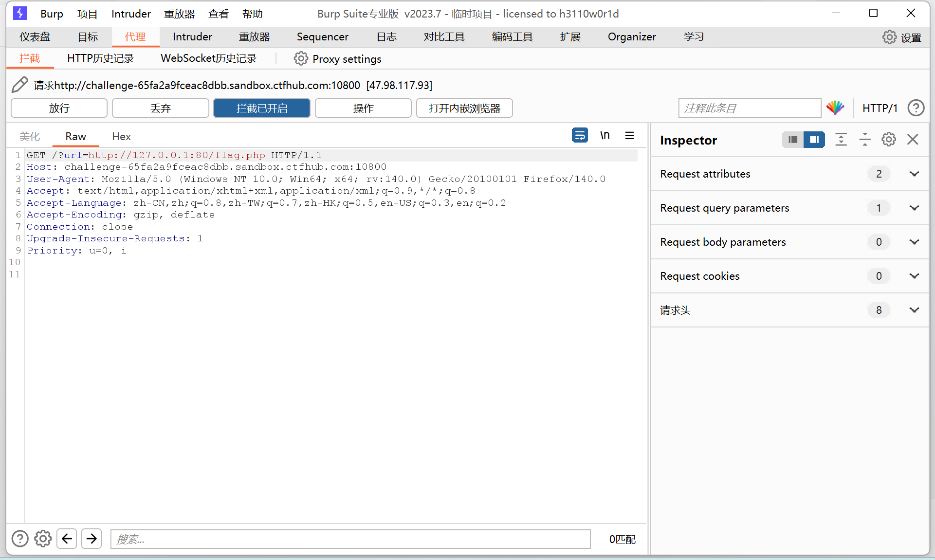
Task: Open the Intruder menu bar item
Action: click(x=130, y=14)
